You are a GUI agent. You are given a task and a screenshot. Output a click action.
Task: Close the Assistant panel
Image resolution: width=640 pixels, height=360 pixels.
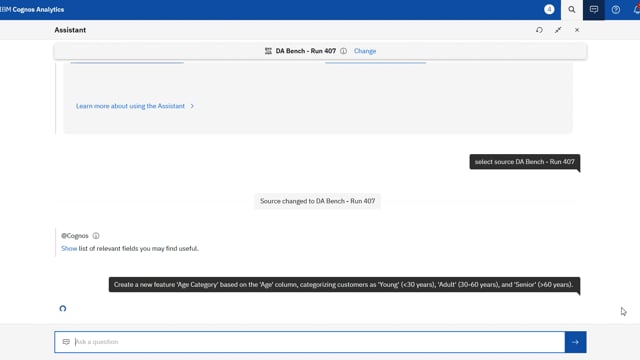pos(577,30)
